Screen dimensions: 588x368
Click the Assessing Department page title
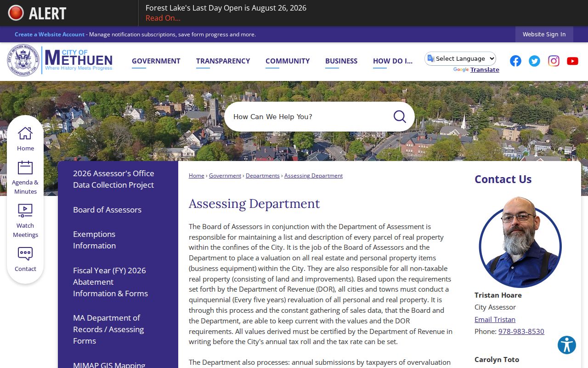tap(254, 203)
